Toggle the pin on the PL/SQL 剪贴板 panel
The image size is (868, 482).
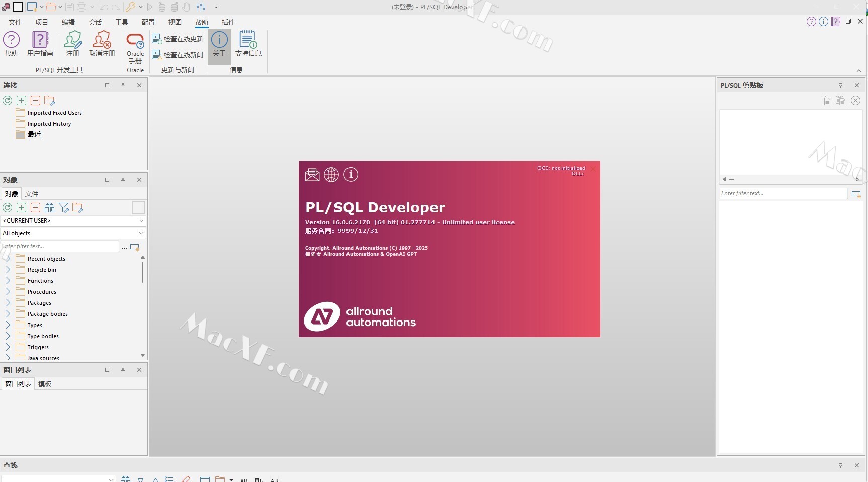coord(840,86)
